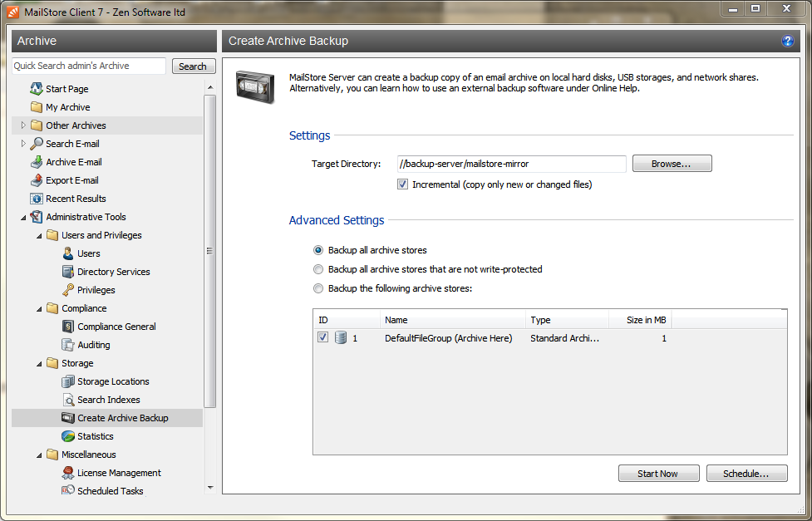Click the Compliance folder icon
Image resolution: width=812 pixels, height=521 pixels.
click(x=52, y=308)
